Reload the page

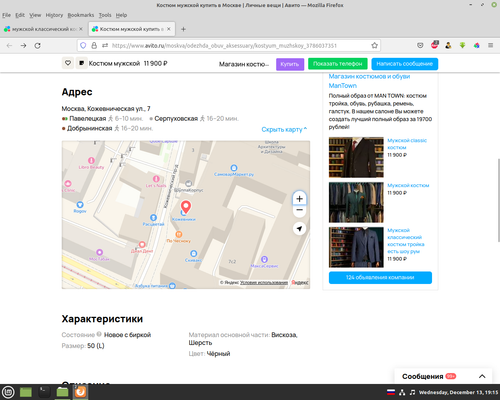pyautogui.click(x=38, y=46)
